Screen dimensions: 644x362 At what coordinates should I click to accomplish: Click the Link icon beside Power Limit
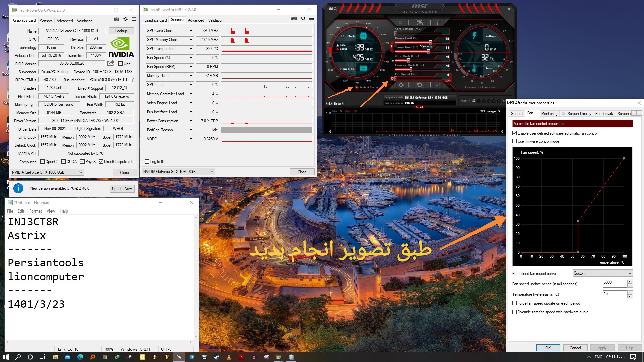click(x=391, y=47)
